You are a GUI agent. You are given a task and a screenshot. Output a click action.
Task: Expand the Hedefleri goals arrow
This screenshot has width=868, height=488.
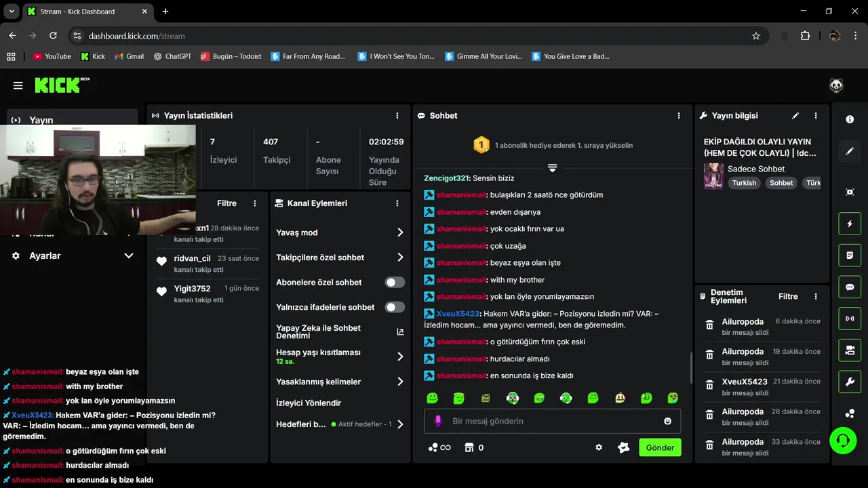[x=400, y=424]
